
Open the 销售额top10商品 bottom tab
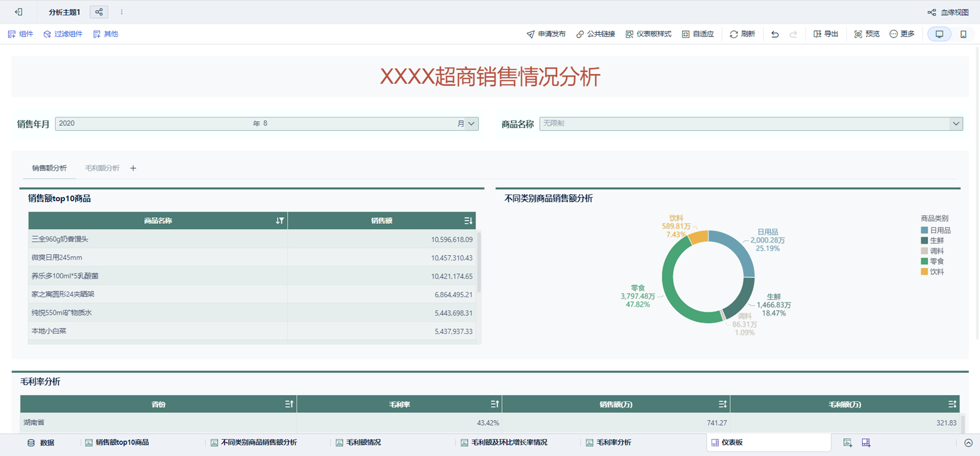(117, 443)
